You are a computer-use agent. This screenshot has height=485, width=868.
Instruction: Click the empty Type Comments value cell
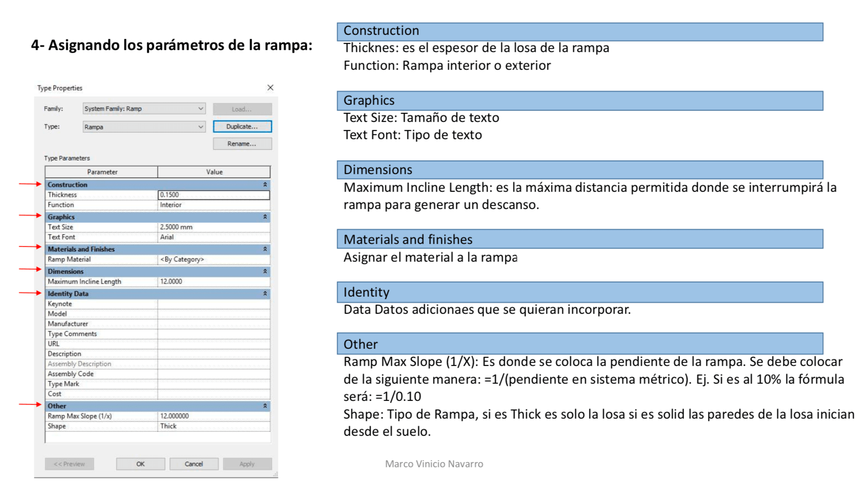click(214, 334)
